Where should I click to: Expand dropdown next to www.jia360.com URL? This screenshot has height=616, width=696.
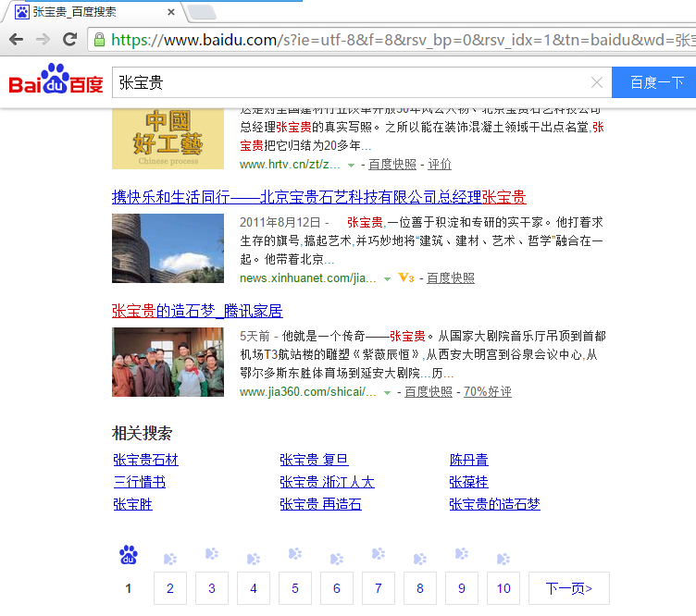pyautogui.click(x=387, y=392)
